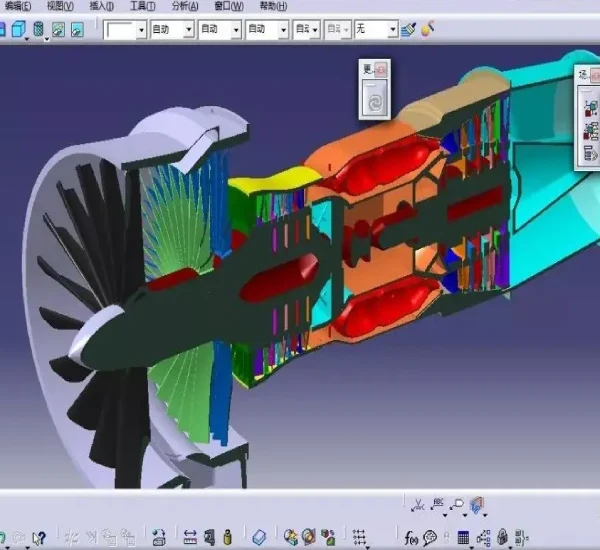Click the middle product structure tree icon
This screenshot has width=600, height=550.
coord(592,131)
